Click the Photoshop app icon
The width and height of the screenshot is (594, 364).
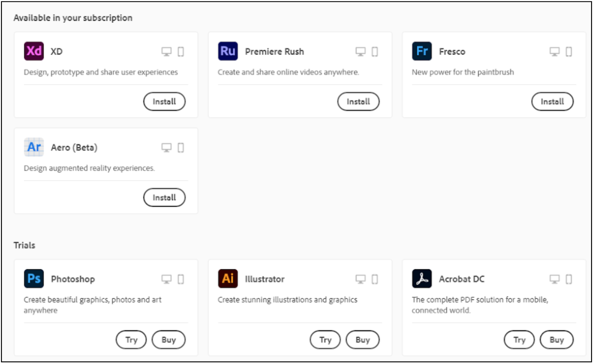(x=34, y=279)
